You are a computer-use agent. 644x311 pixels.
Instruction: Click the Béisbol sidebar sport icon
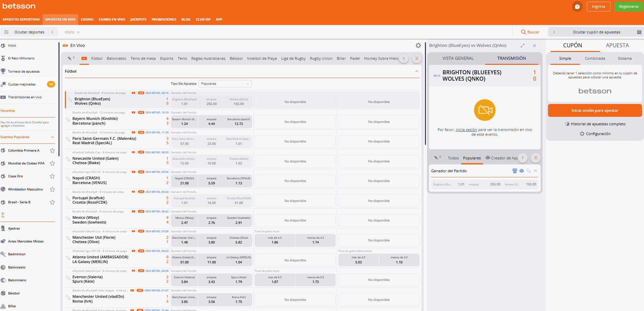[3, 293]
